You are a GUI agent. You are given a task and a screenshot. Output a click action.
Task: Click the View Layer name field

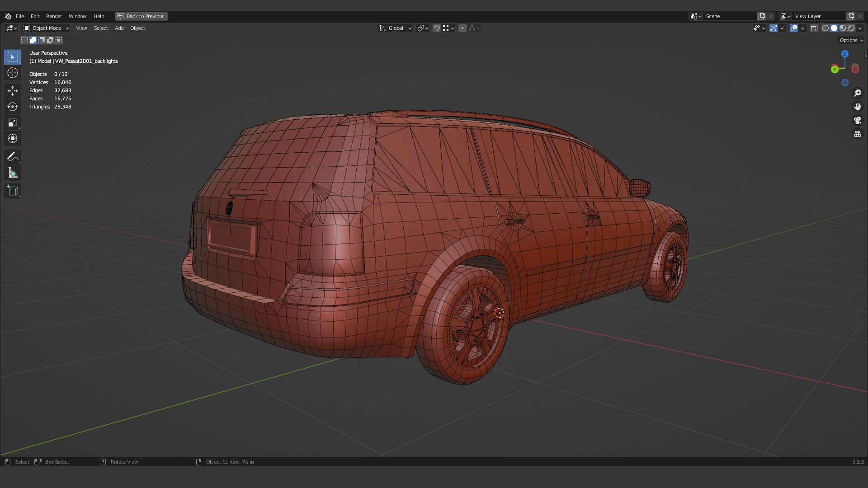pos(819,16)
